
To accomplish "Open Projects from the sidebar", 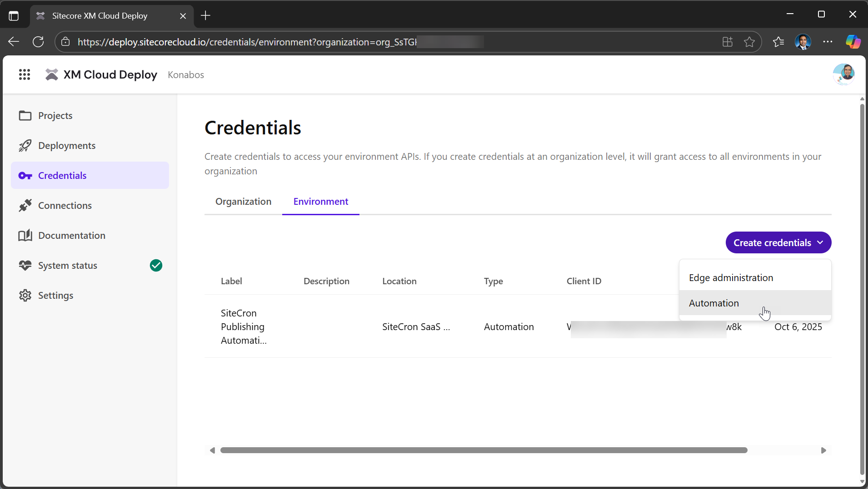I will pyautogui.click(x=55, y=116).
